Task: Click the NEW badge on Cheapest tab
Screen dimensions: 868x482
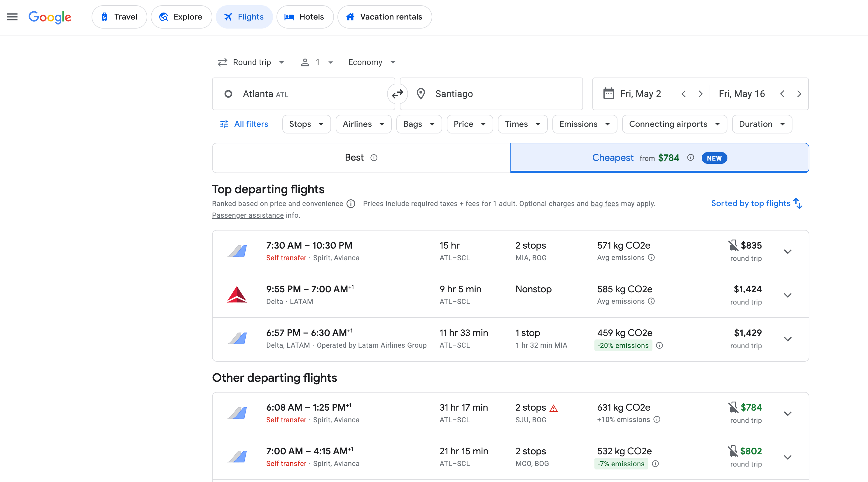Action: (714, 158)
